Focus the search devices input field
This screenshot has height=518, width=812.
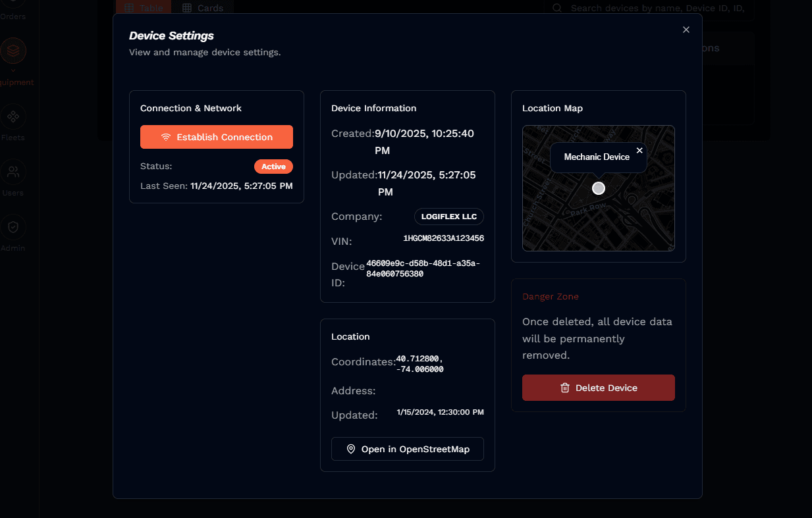tap(655, 8)
